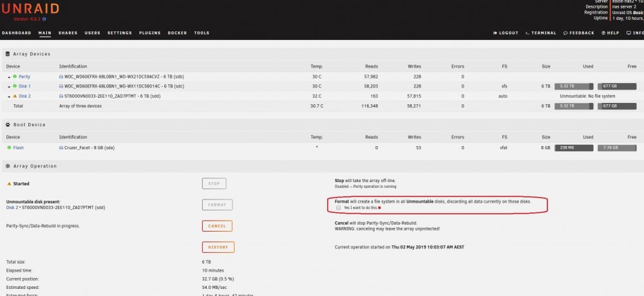Click the Format button

click(x=217, y=205)
